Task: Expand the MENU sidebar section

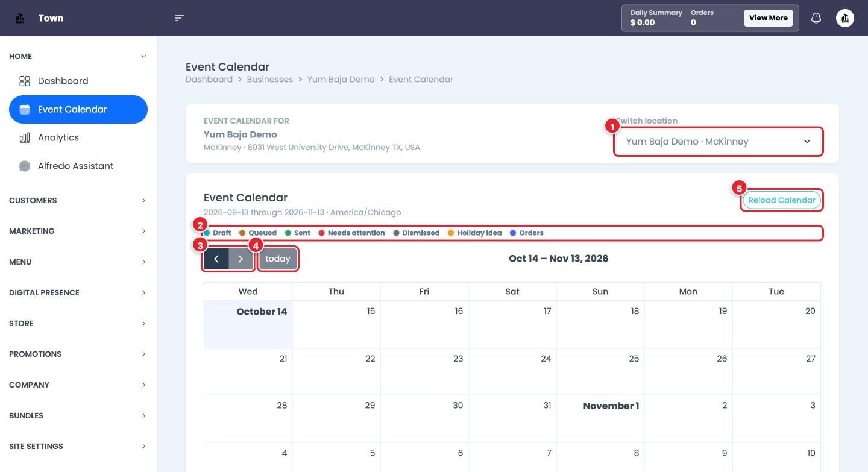Action: click(78, 262)
